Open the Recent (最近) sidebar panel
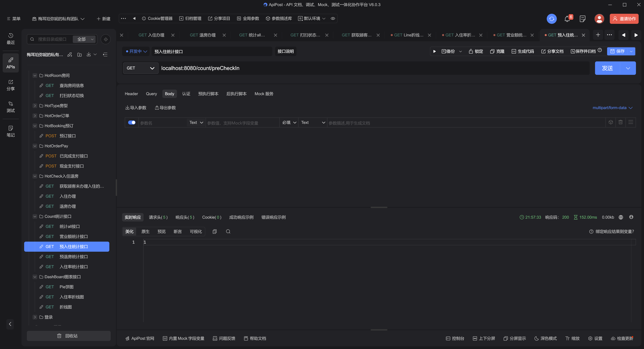Screen dimensions: 644x349 [11, 39]
